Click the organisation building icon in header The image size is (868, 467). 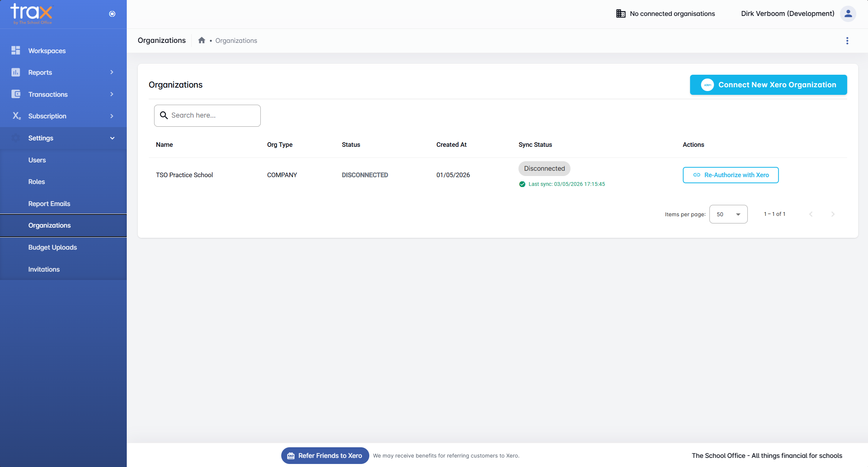tap(621, 14)
